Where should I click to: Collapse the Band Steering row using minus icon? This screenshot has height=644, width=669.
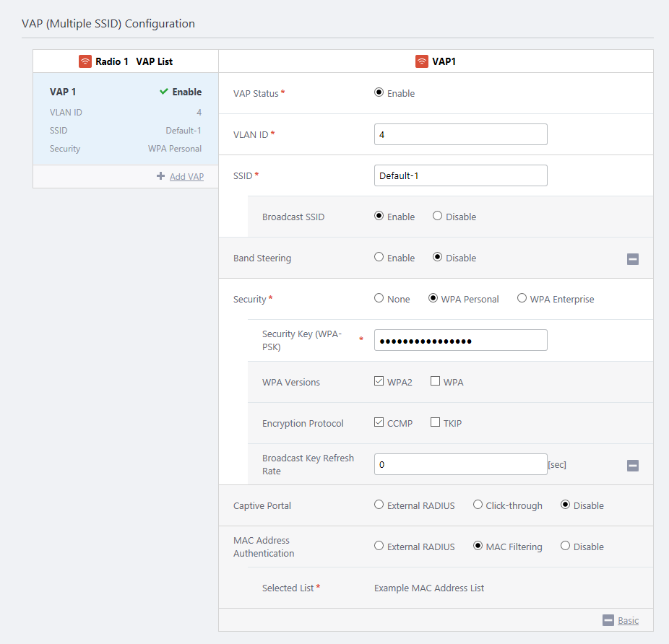[x=632, y=259]
